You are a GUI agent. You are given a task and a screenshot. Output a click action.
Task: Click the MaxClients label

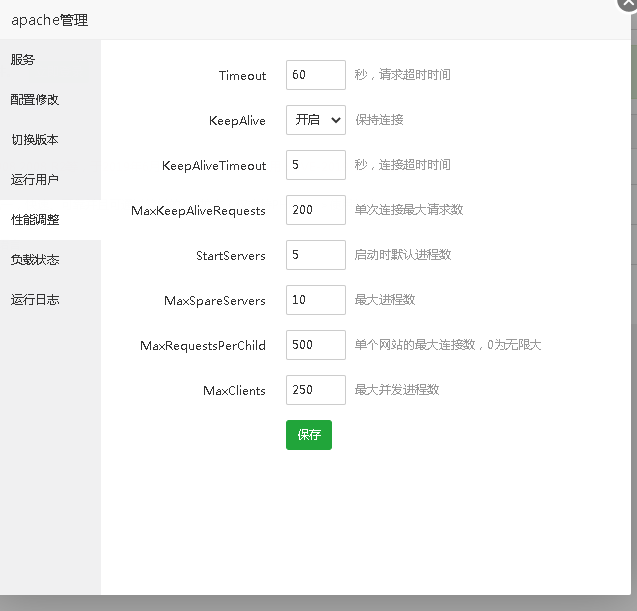(x=234, y=391)
